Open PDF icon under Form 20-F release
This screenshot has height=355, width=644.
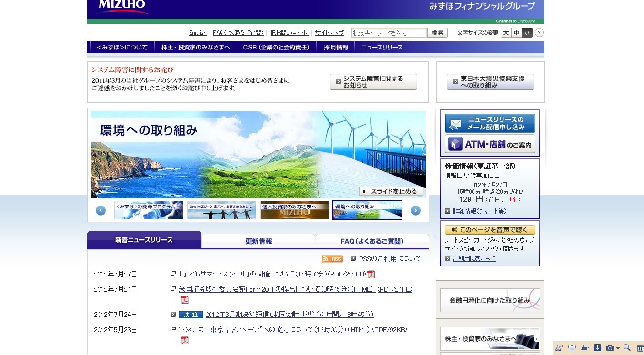point(184,299)
